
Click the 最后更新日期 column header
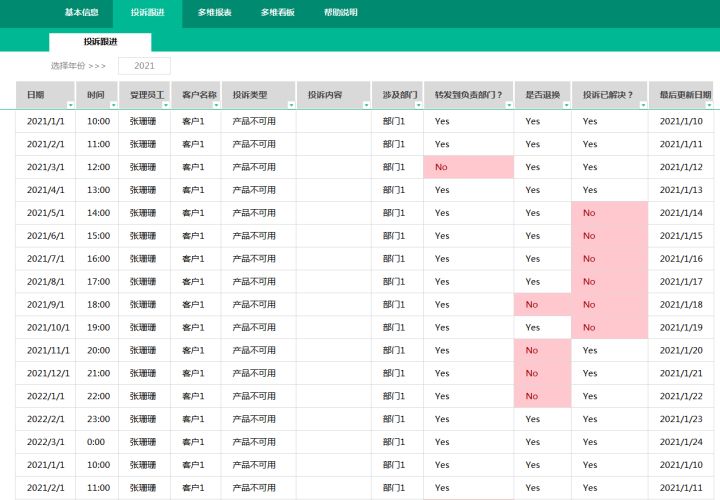[x=681, y=95]
